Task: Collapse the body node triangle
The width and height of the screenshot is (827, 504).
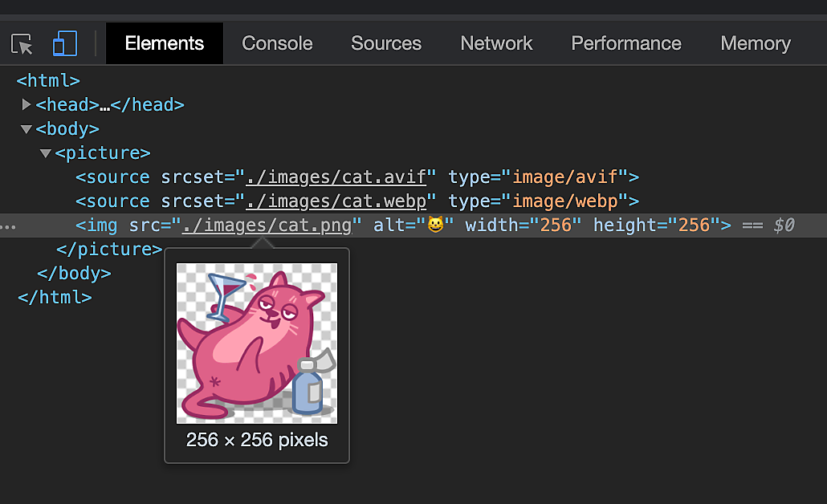Action: 26,128
